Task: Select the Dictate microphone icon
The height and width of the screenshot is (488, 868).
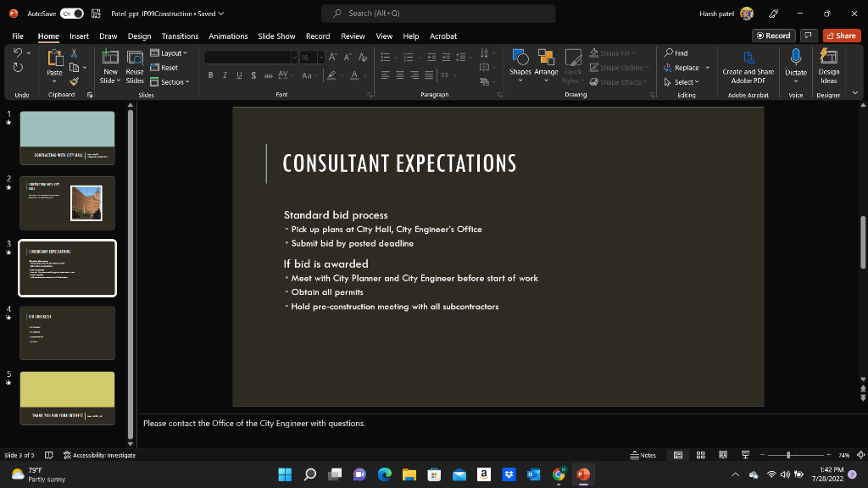Action: pyautogui.click(x=795, y=59)
